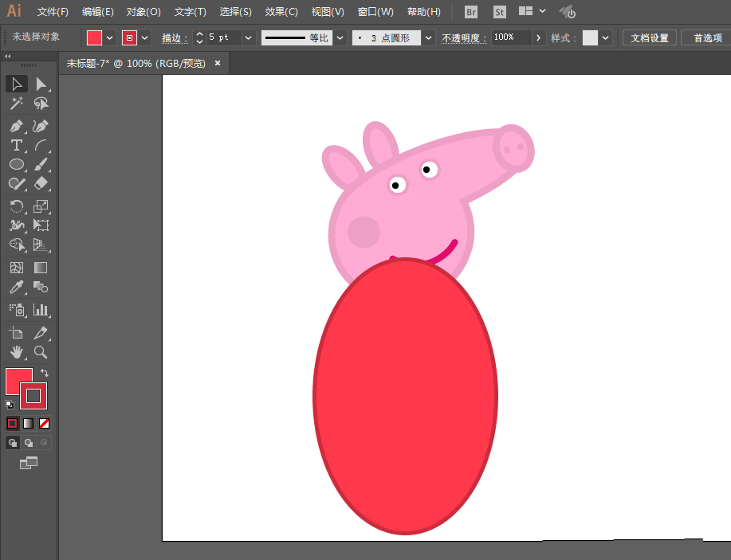Close the 未标题-7* document tab

click(x=218, y=63)
